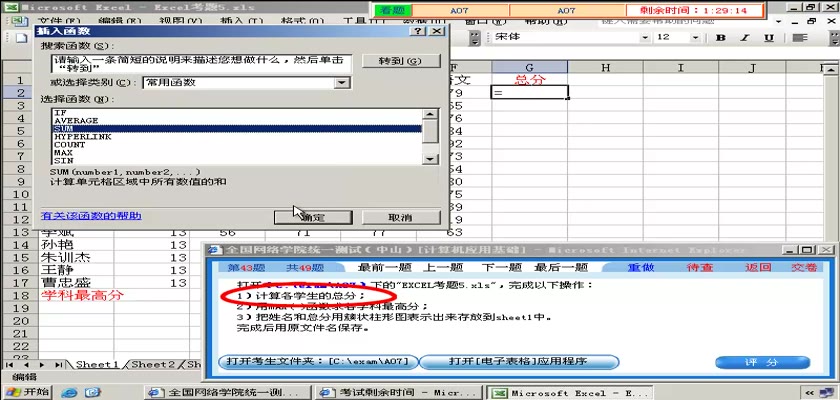The width and height of the screenshot is (840, 400).
Task: Go to 上一题 in the exam window
Action: [x=442, y=268]
